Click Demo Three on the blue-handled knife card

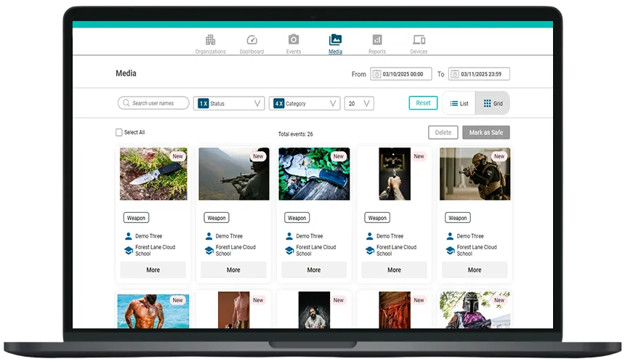(x=310, y=236)
